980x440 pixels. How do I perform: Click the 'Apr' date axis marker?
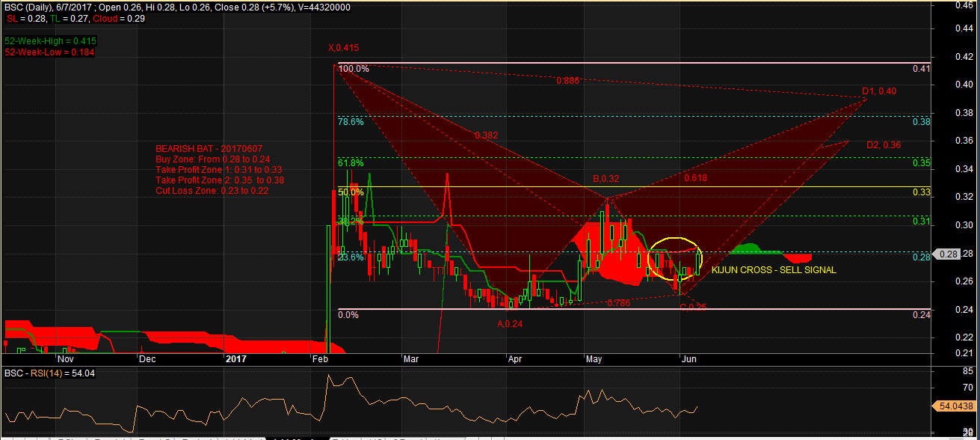(515, 358)
